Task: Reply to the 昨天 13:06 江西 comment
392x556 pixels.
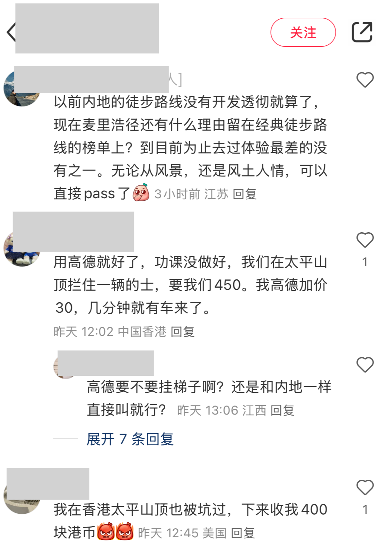Action: 282,410
